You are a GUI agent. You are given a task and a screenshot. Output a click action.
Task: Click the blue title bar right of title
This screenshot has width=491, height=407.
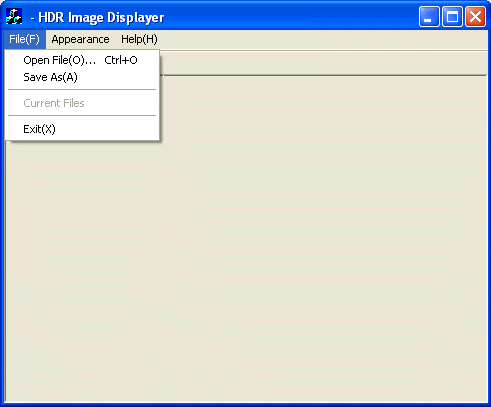(x=292, y=16)
